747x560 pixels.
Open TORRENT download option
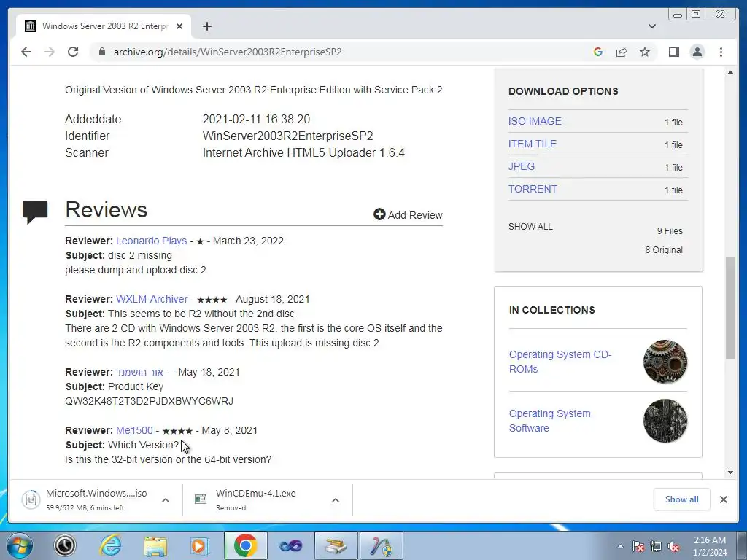pos(532,189)
